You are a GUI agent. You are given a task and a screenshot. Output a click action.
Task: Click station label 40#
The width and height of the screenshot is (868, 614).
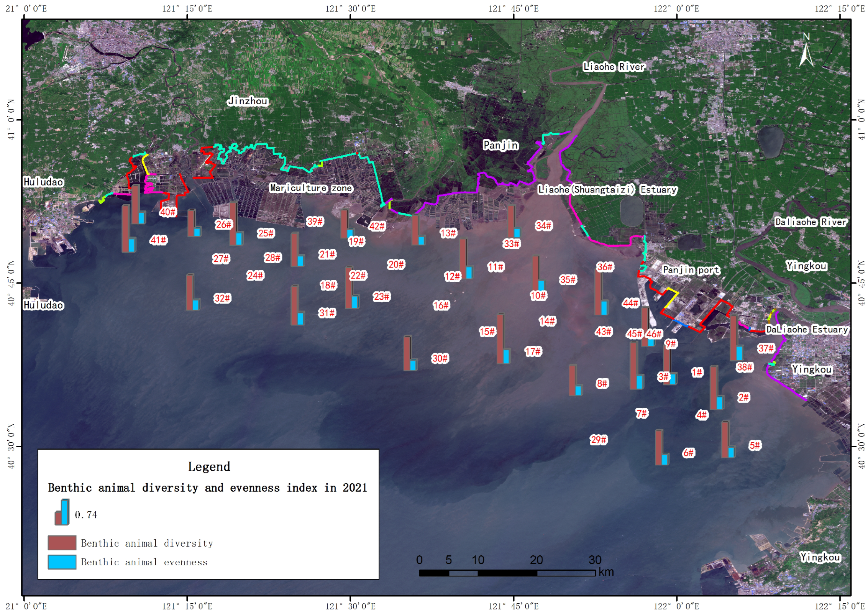click(168, 212)
